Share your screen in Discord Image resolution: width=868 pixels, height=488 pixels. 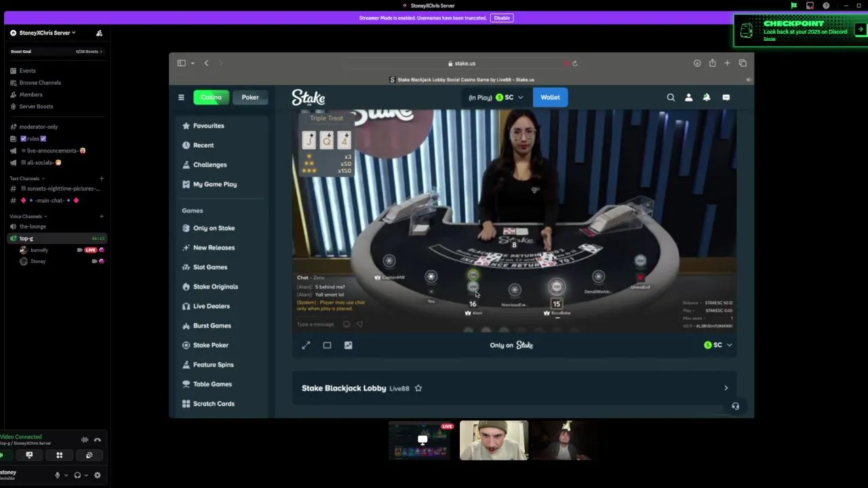(x=29, y=455)
